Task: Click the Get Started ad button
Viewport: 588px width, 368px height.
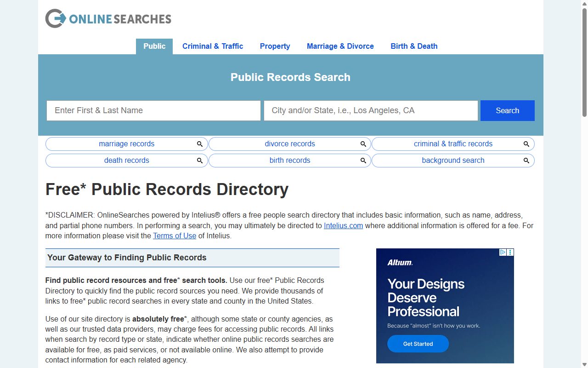Action: coord(418,344)
